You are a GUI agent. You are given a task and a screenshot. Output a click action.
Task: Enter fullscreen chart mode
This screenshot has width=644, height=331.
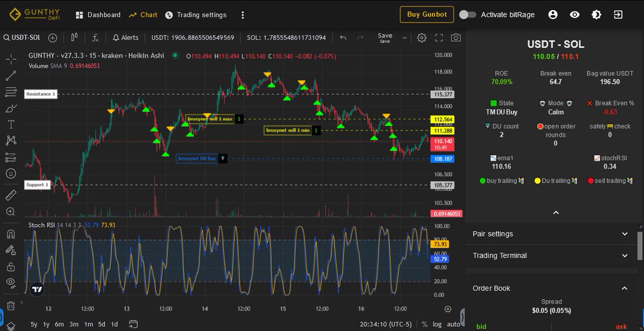click(439, 38)
